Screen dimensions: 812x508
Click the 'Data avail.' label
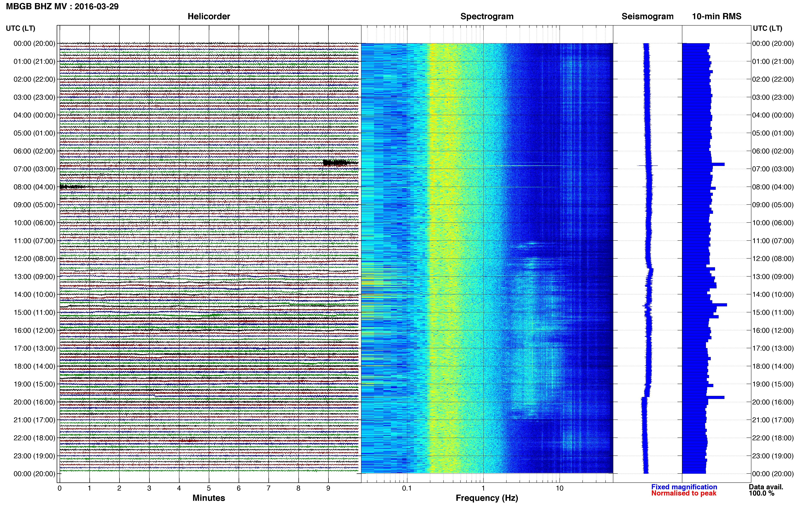766,487
